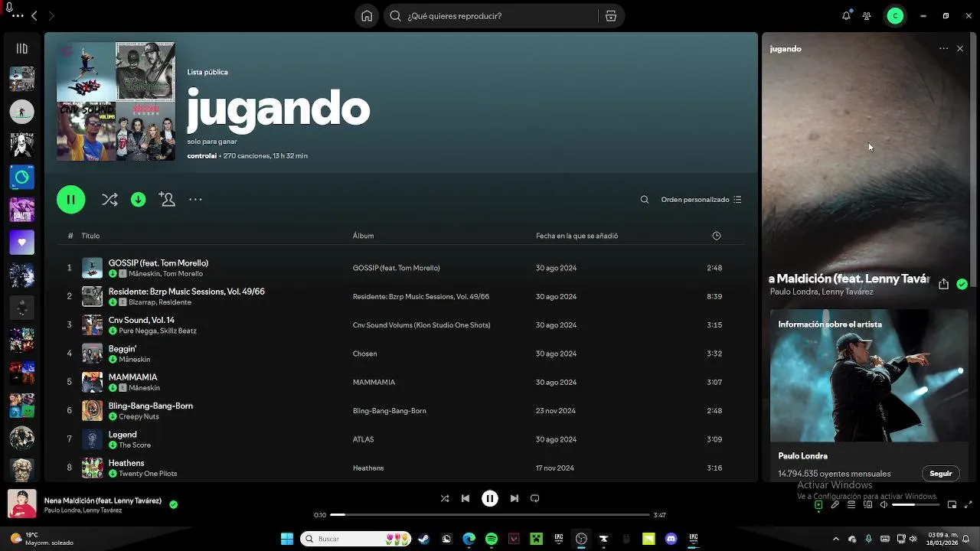The height and width of the screenshot is (551, 980).
Task: Toggle playlist download (green arrow icon)
Action: (x=138, y=200)
